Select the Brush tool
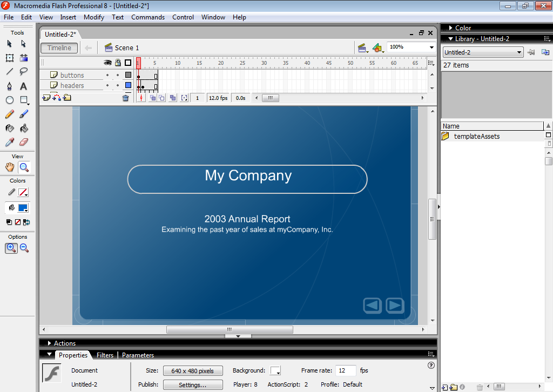This screenshot has height=392, width=553. (x=24, y=114)
